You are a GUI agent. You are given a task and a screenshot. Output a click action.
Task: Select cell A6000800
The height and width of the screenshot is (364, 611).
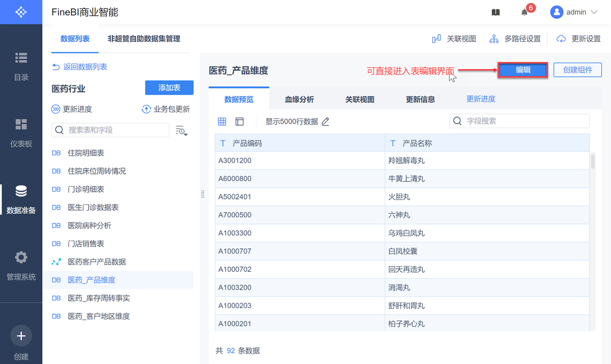pos(300,179)
